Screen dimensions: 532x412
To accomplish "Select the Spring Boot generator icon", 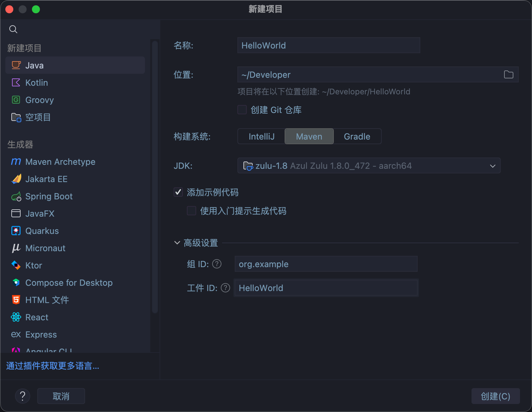I will (16, 196).
